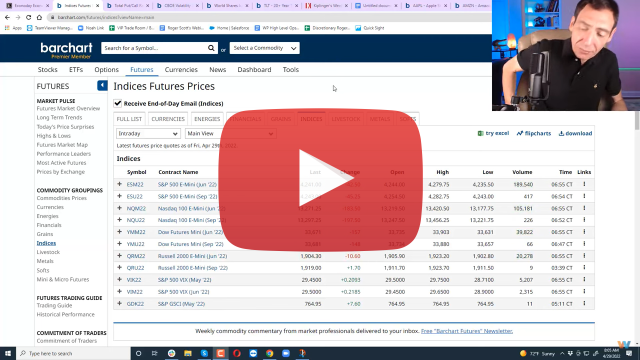
Task: Open Links menu for YMU22 row
Action: click(584, 244)
